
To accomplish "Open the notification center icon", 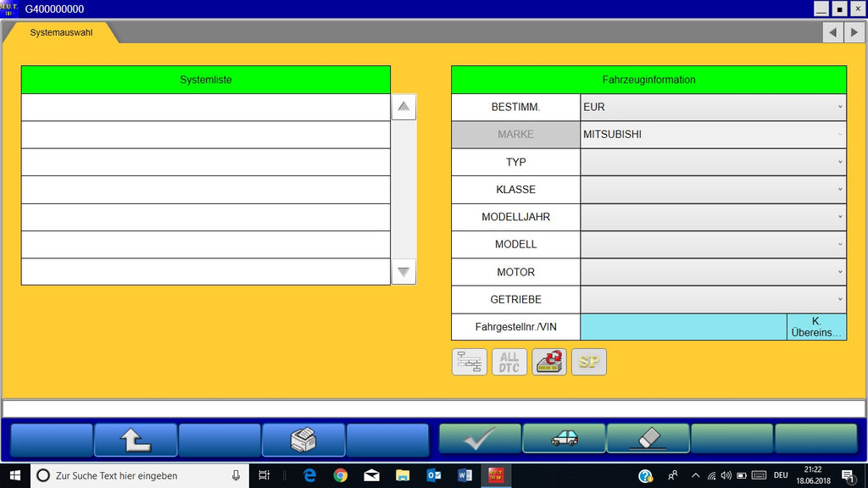I will [x=848, y=475].
